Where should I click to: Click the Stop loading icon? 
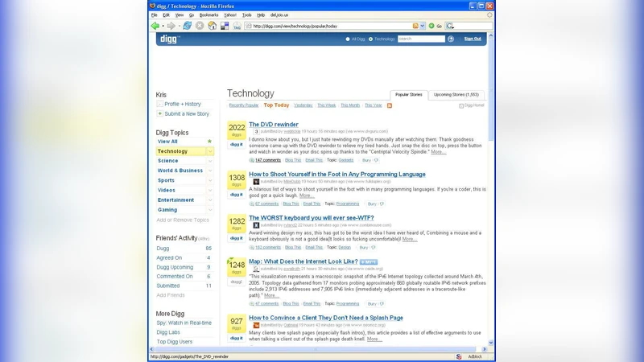click(x=200, y=26)
